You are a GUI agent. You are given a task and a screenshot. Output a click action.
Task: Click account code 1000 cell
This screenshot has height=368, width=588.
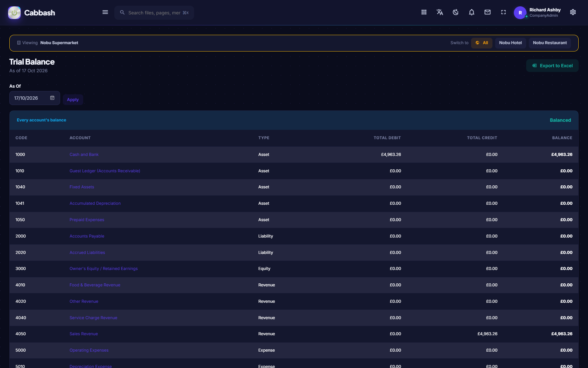(20, 155)
